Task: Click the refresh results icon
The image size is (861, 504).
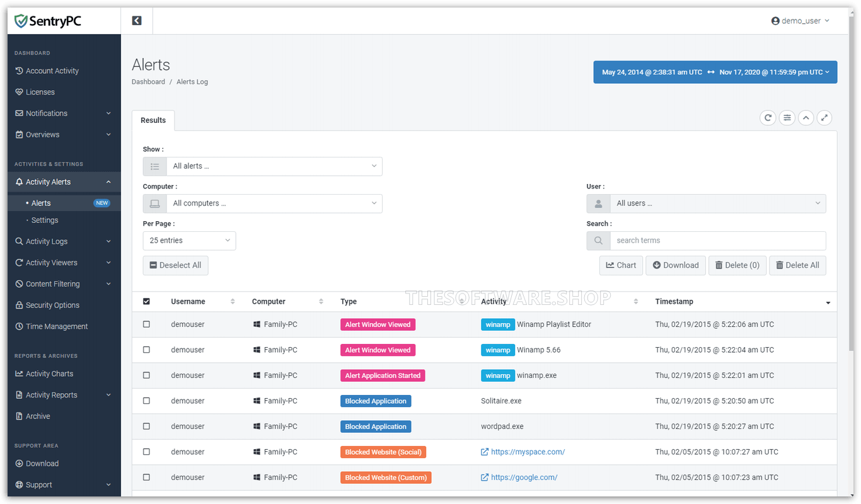Action: click(x=768, y=118)
